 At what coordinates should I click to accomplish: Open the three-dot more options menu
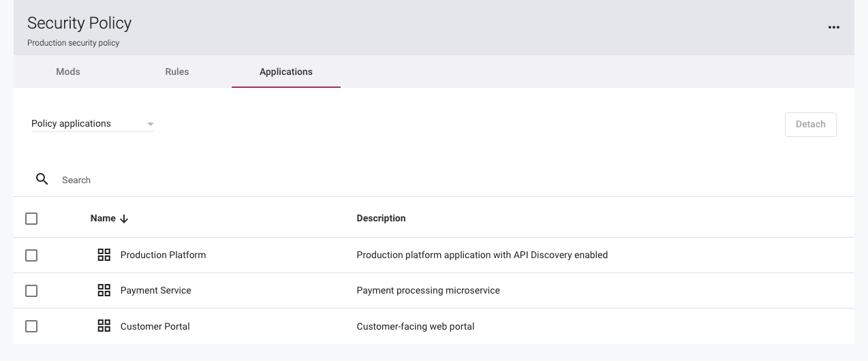[x=834, y=27]
